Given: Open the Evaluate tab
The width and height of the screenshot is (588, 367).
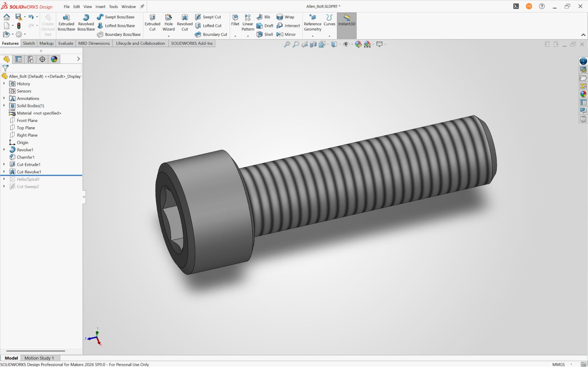Looking at the screenshot, I should point(66,43).
